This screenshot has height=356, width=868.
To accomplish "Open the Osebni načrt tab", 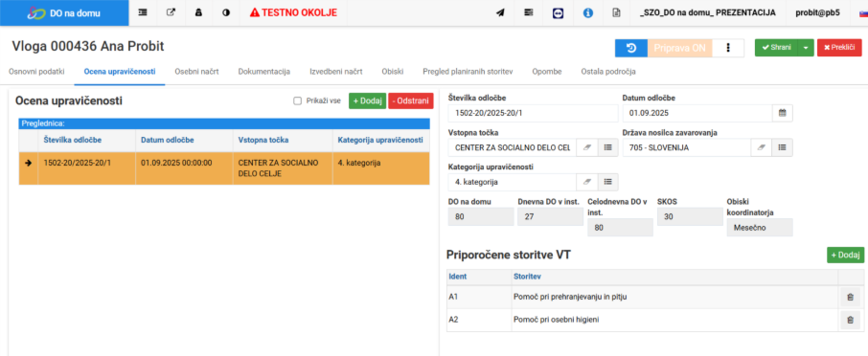I will point(196,72).
